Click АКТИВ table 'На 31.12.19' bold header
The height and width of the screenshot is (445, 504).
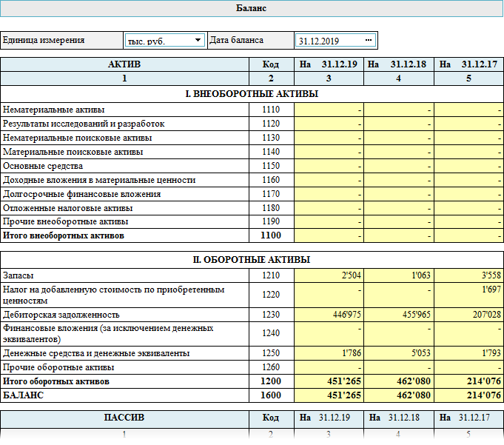tap(329, 64)
